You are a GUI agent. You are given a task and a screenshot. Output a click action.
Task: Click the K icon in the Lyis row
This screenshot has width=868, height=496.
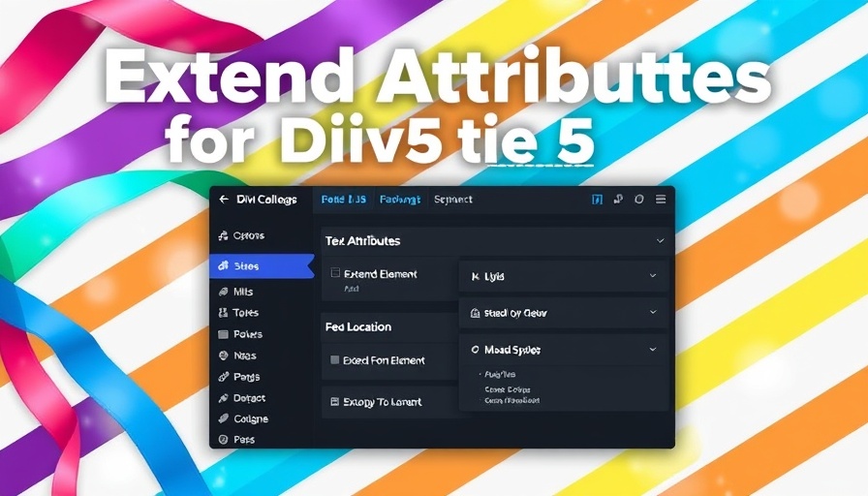(475, 276)
